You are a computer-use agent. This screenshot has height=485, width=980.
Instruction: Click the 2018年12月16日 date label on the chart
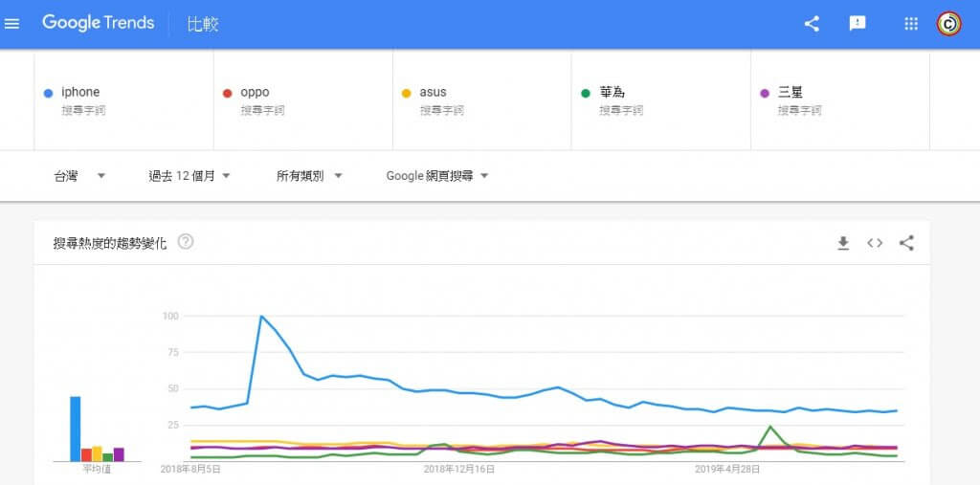click(458, 470)
